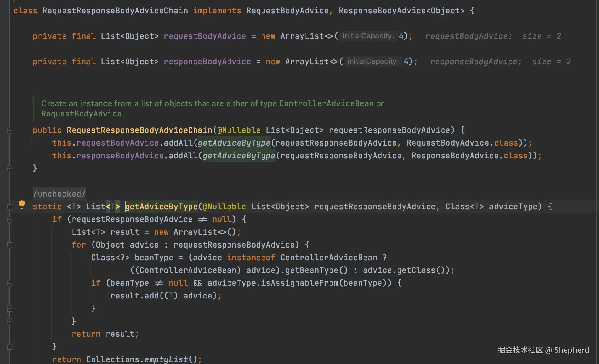Click initialCapacity hint on requestBodyAdvice line
This screenshot has width=599, height=364.
click(368, 36)
